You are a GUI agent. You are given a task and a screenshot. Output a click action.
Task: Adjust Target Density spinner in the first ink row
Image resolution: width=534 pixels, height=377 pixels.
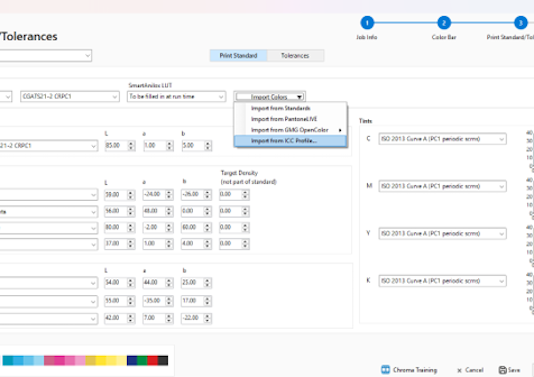click(x=245, y=194)
